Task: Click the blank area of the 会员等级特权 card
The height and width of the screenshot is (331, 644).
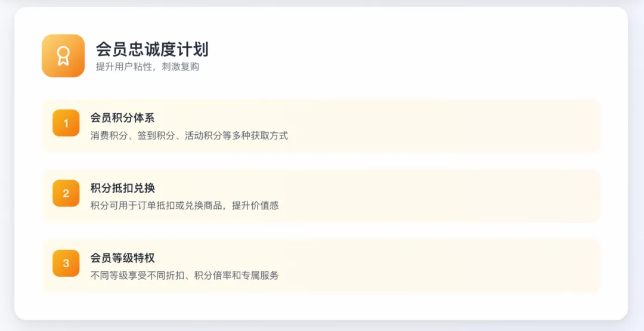Action: (x=447, y=265)
